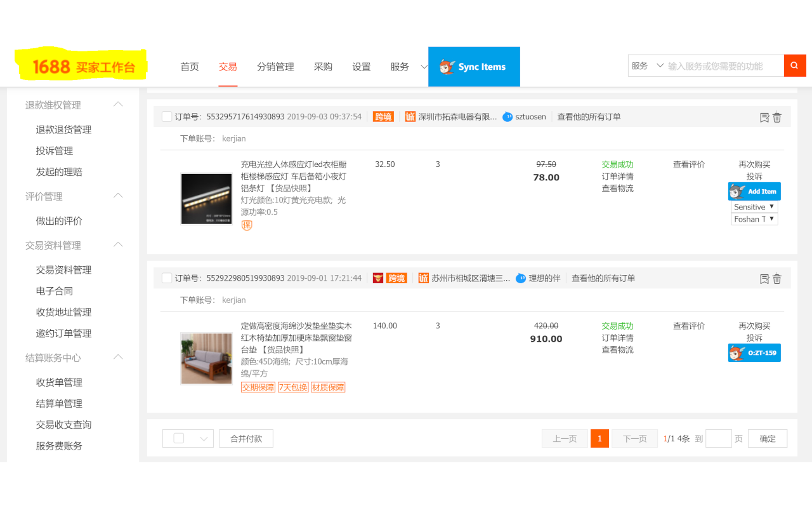The image size is (812, 508).
Task: Focus the search field for services or functions
Action: click(x=724, y=66)
